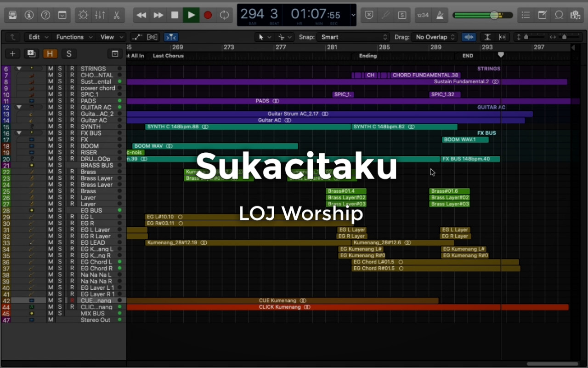This screenshot has width=588, height=368.
Task: Record-enable the BOOM track
Action: pos(72,146)
